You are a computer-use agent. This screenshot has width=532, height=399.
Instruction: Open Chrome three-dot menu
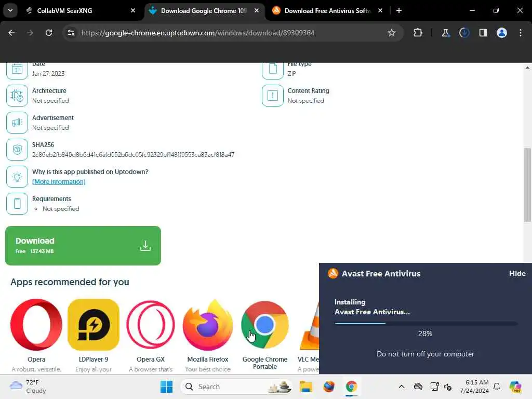521,33
